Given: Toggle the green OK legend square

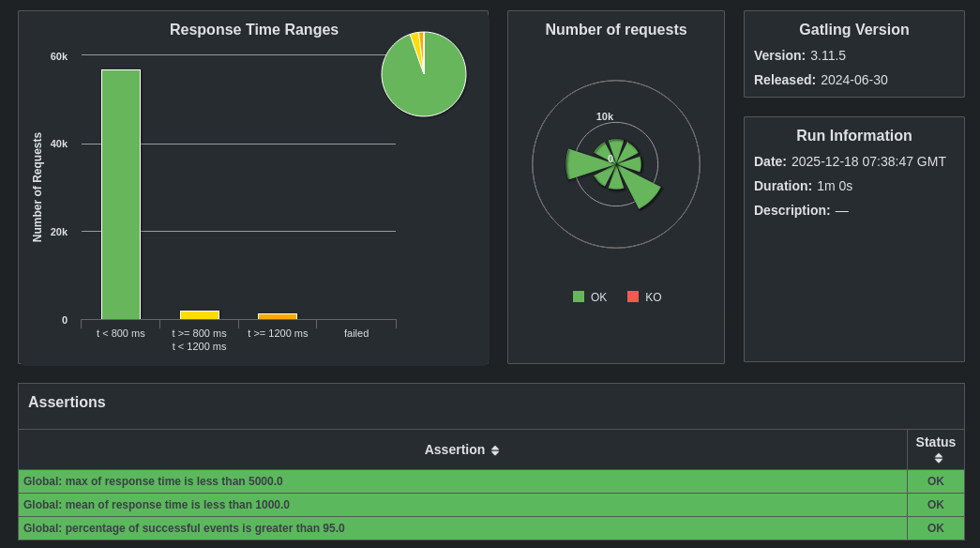Looking at the screenshot, I should 578,297.
